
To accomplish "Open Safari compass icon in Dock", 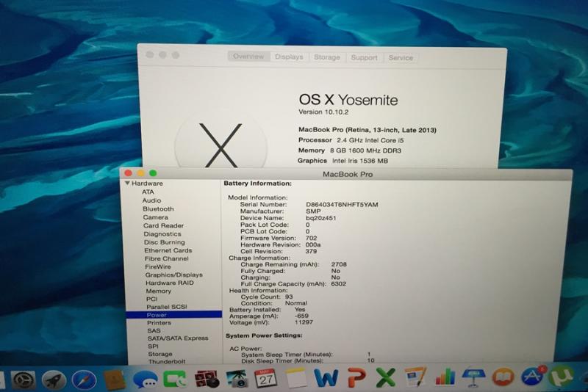I will [x=84, y=380].
